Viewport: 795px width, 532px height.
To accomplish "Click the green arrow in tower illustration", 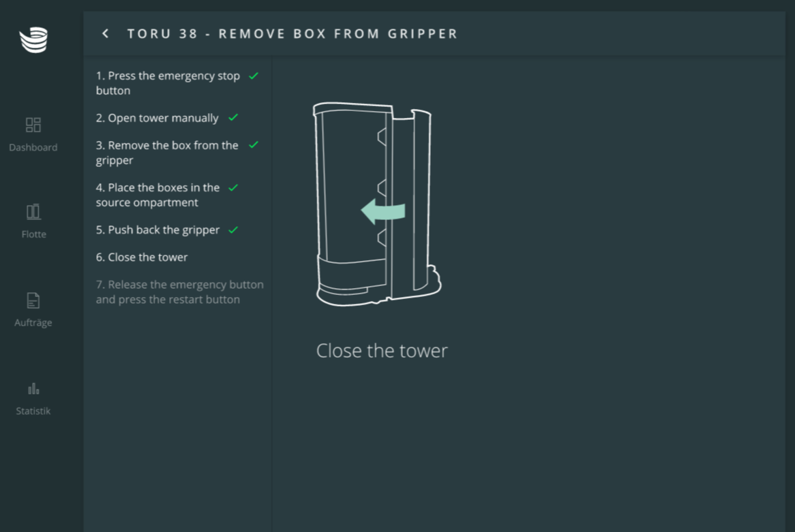I will pyautogui.click(x=383, y=211).
